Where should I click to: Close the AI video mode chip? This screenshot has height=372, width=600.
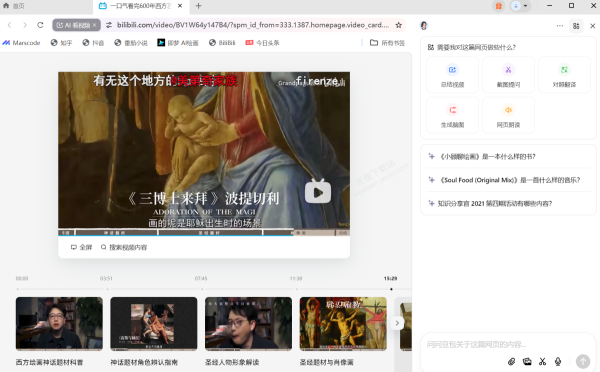(x=95, y=25)
